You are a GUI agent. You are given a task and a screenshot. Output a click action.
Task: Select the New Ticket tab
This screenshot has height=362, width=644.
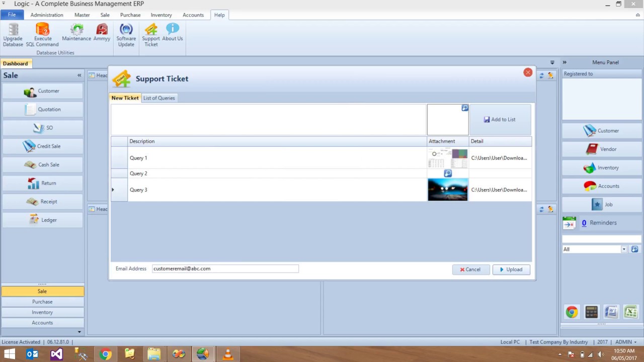(x=125, y=98)
